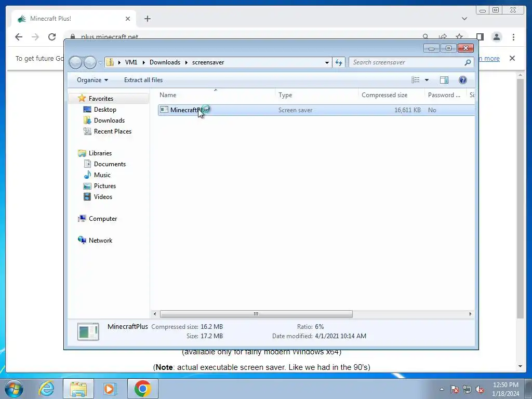
Task: Open Recent Places in sidebar
Action: point(112,131)
